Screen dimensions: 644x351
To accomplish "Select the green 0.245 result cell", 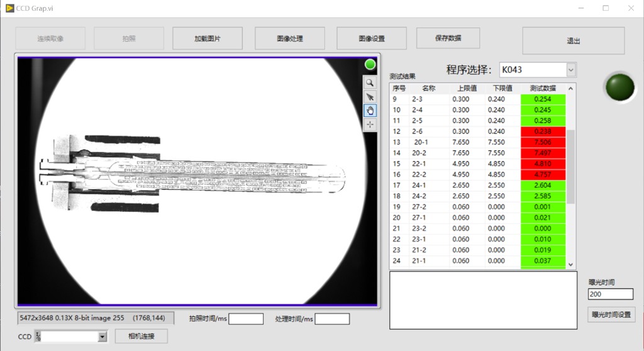I will 543,109.
